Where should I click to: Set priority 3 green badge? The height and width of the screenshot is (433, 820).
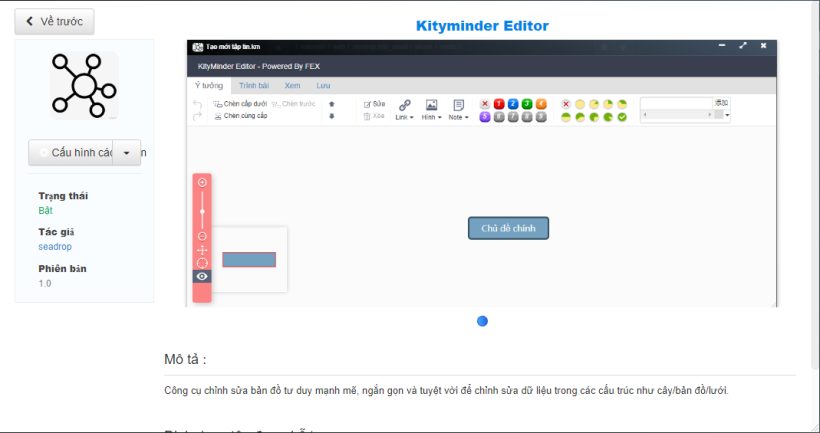pos(527,104)
